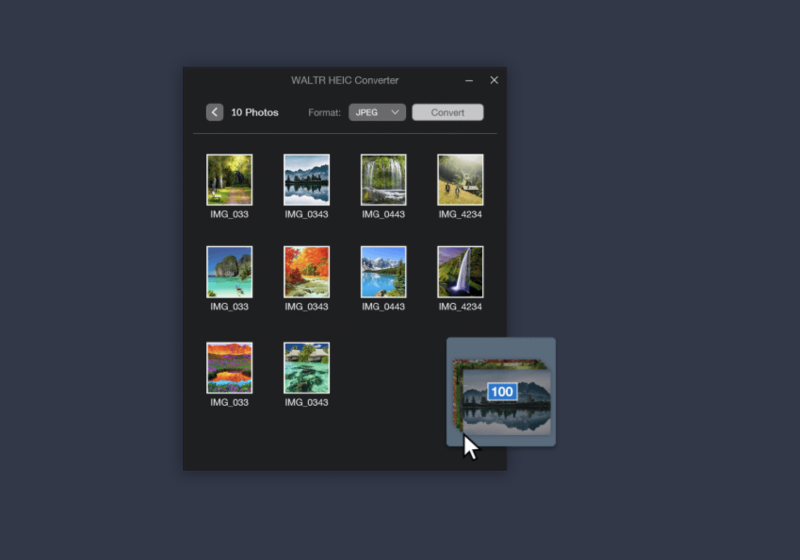Select the forest path photo thumbnail
Image resolution: width=800 pixels, height=560 pixels.
(229, 179)
